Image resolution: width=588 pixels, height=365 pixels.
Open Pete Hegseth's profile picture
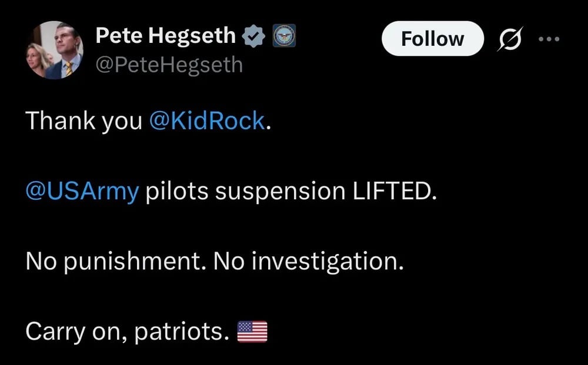(54, 51)
